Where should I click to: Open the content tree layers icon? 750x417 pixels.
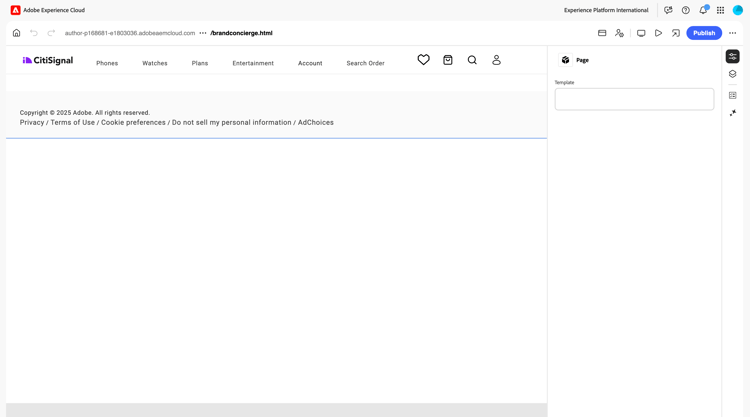(732, 74)
